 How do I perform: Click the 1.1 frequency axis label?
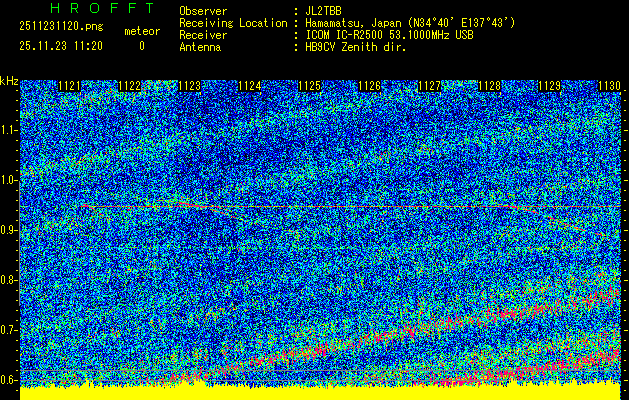(x=9, y=130)
